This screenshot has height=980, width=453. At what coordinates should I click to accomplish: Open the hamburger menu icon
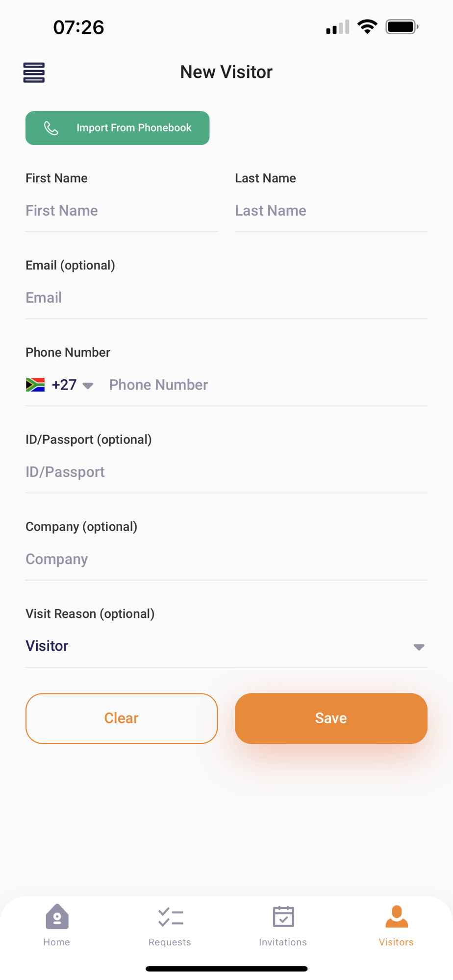click(x=34, y=73)
